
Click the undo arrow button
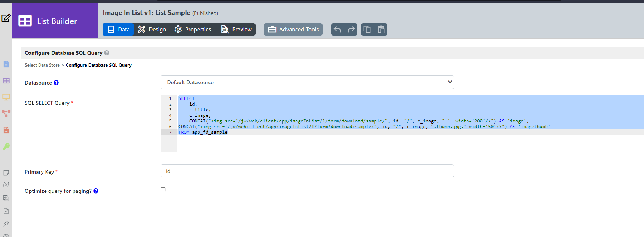click(338, 29)
